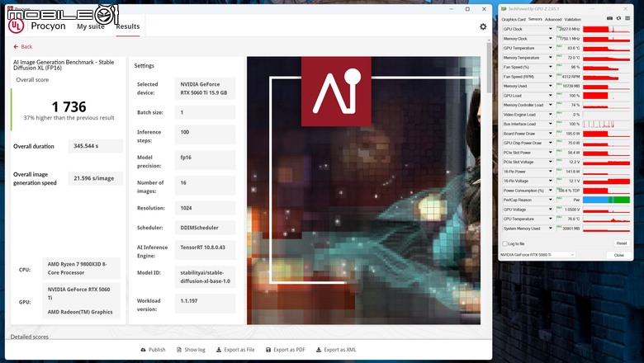Viewport: 644px width, 363px height.
Task: Open CPU Temperature sensor dropdown
Action: pos(551,219)
